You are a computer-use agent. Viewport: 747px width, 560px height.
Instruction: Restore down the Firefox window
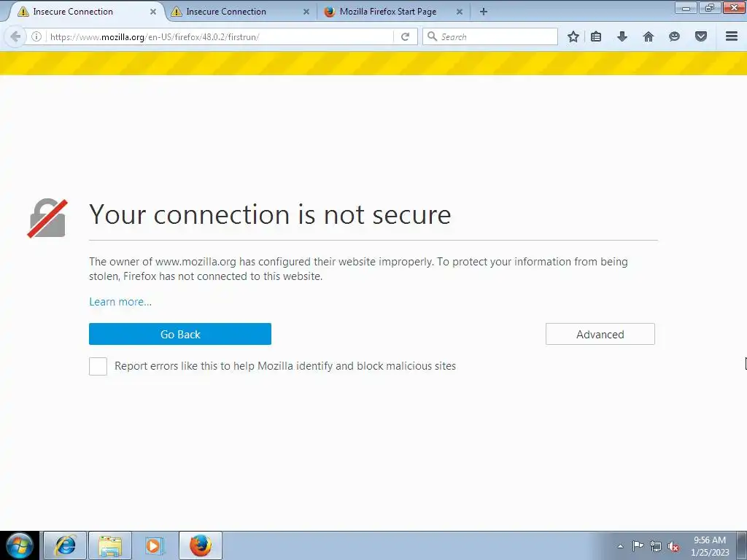point(710,7)
